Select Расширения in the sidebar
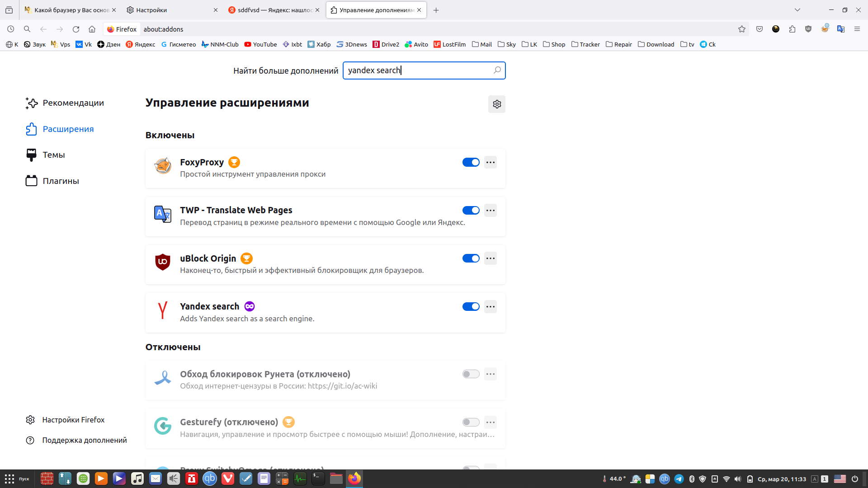Image resolution: width=868 pixels, height=488 pixels. pyautogui.click(x=60, y=129)
